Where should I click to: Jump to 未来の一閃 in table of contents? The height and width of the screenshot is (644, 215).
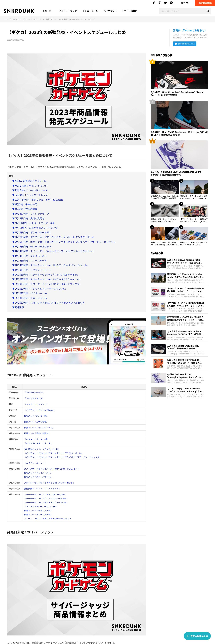pyautogui.click(x=24, y=204)
